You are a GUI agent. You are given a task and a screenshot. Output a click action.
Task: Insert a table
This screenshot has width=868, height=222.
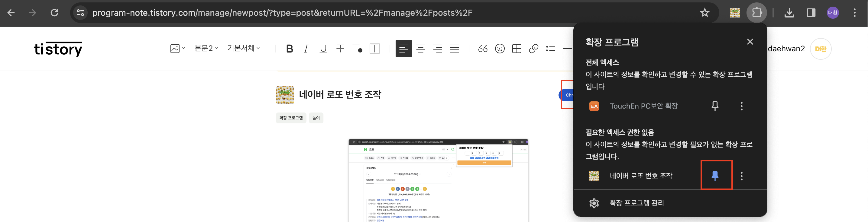coord(517,49)
